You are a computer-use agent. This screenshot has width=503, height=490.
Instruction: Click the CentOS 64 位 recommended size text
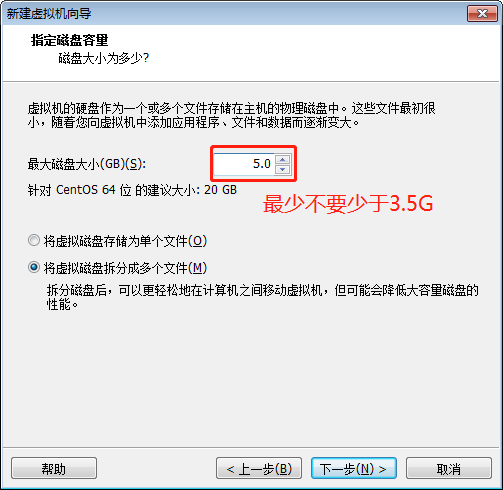click(132, 190)
